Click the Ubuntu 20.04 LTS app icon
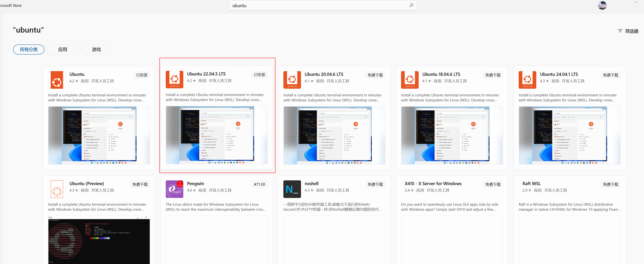 (x=292, y=80)
